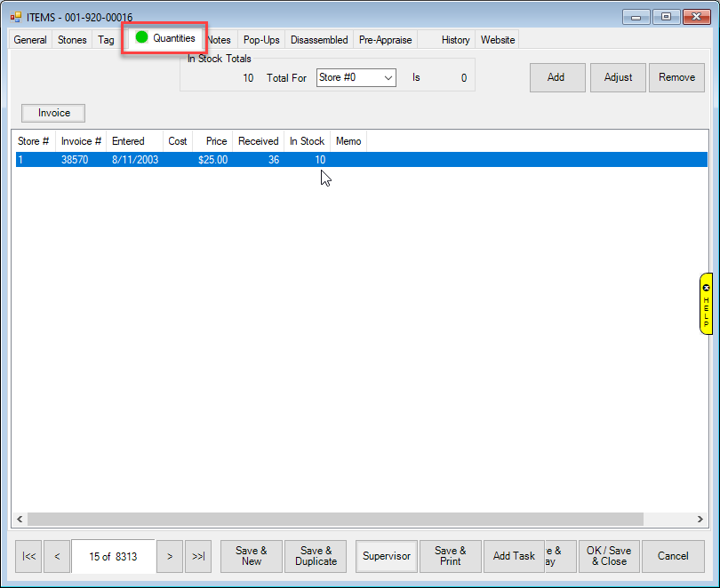Switch to the General tab
The image size is (720, 588).
tap(30, 40)
